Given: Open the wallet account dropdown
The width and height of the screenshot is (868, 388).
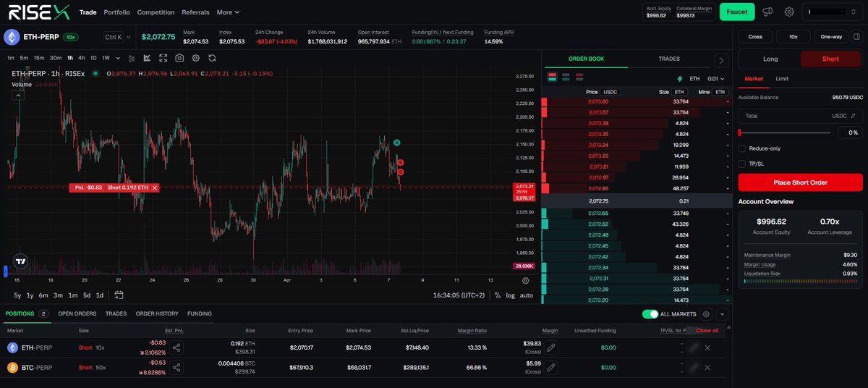Looking at the screenshot, I should tap(833, 12).
